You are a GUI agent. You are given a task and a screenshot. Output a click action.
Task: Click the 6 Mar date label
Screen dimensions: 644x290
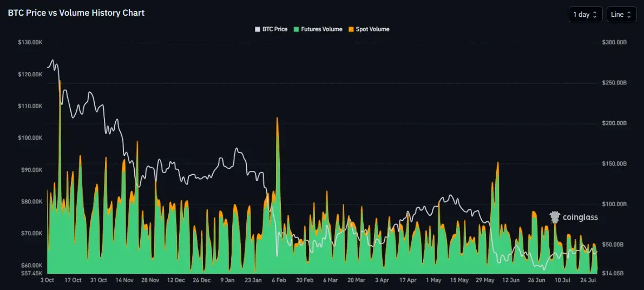pyautogui.click(x=330, y=280)
